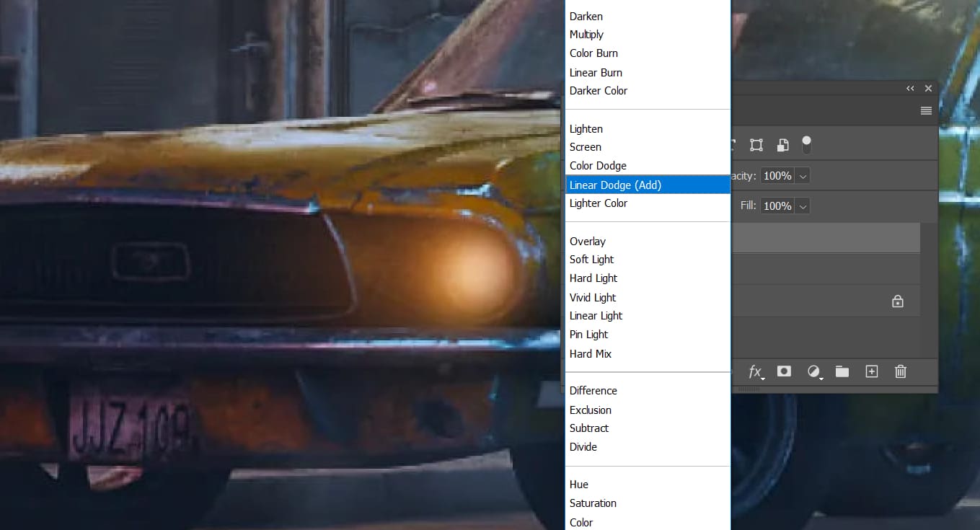Screen dimensions: 980x530
Task: Delete the selected layer
Action: tap(900, 371)
